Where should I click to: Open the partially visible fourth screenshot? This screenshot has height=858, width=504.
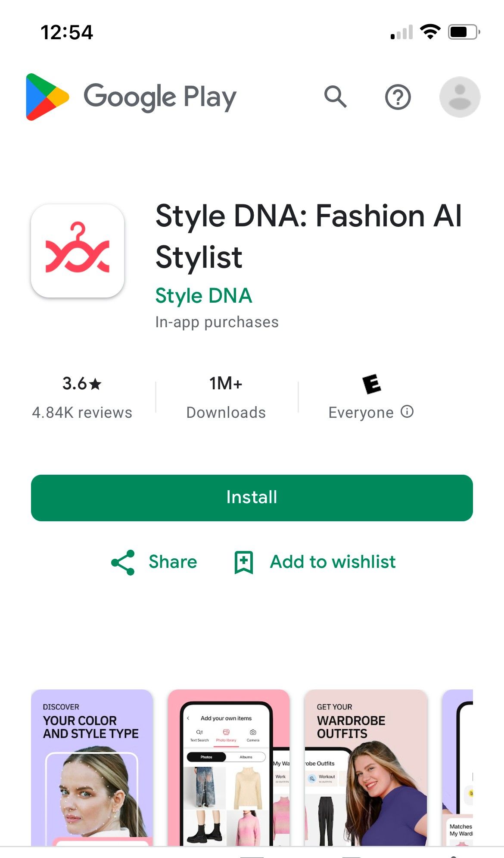[457, 767]
